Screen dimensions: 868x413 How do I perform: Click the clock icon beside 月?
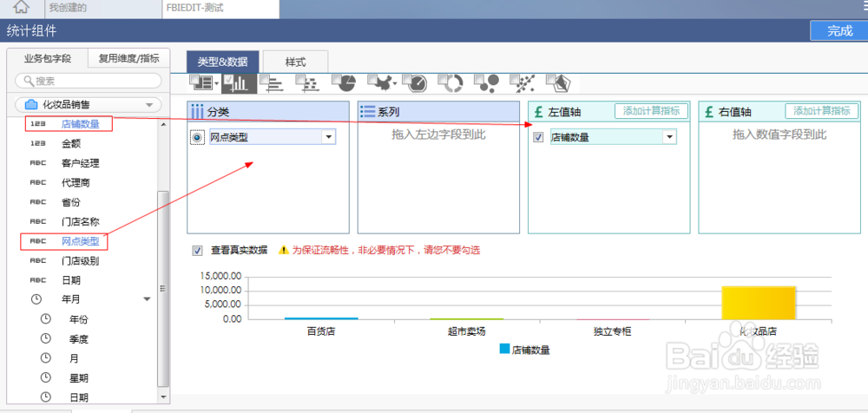coord(46,358)
